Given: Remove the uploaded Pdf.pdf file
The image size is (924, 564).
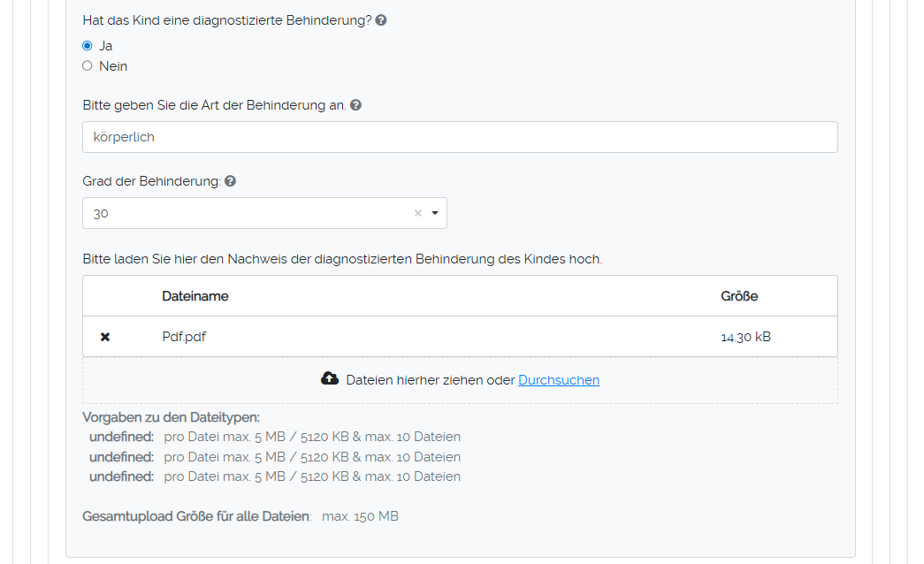Looking at the screenshot, I should point(105,337).
